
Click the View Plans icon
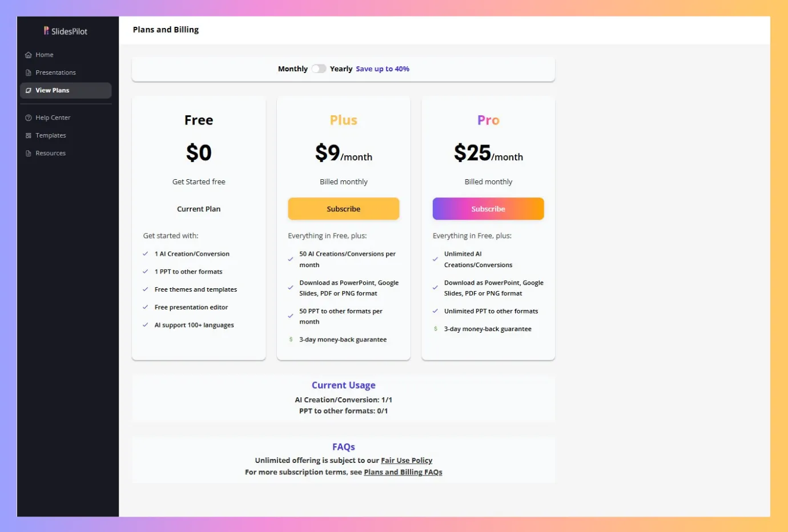(x=29, y=90)
